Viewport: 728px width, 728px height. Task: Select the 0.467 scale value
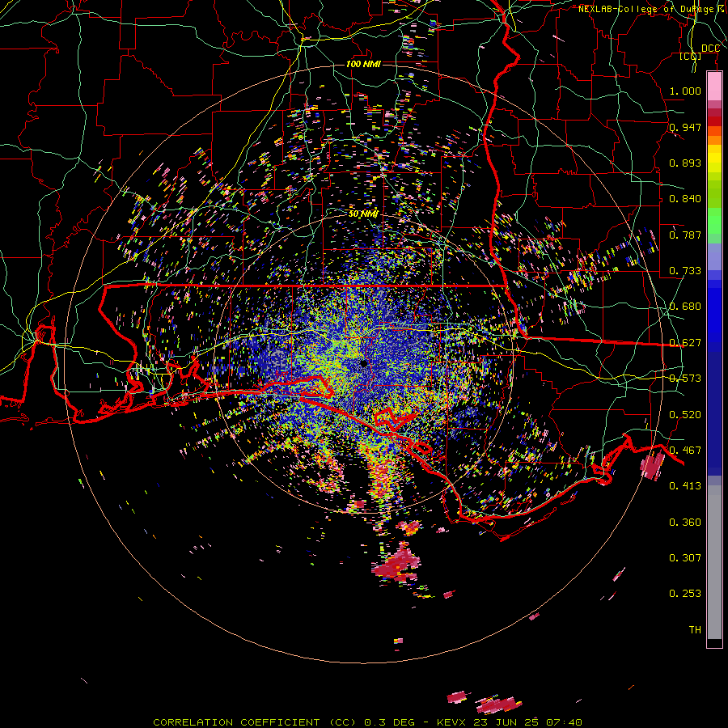[x=685, y=450]
